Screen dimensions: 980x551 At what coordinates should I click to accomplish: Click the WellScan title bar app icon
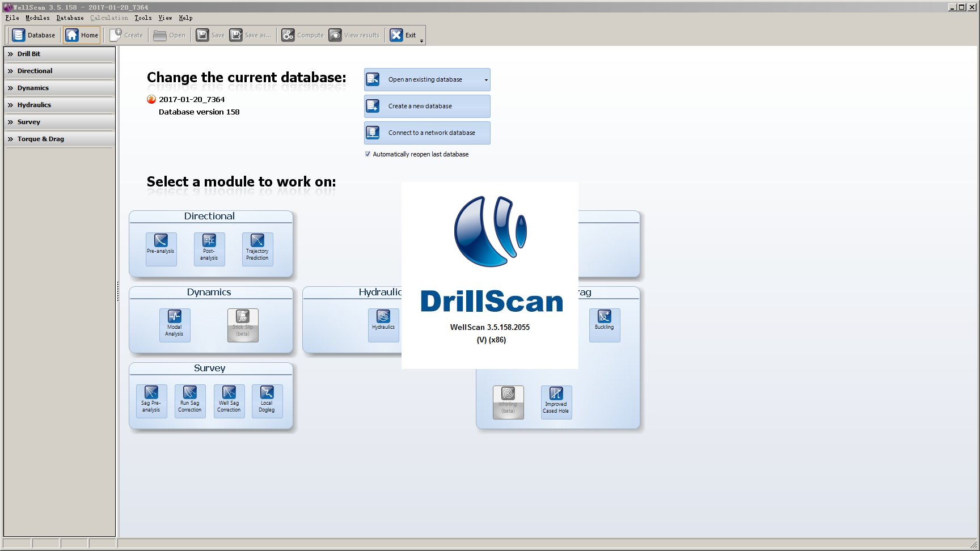[x=7, y=7]
